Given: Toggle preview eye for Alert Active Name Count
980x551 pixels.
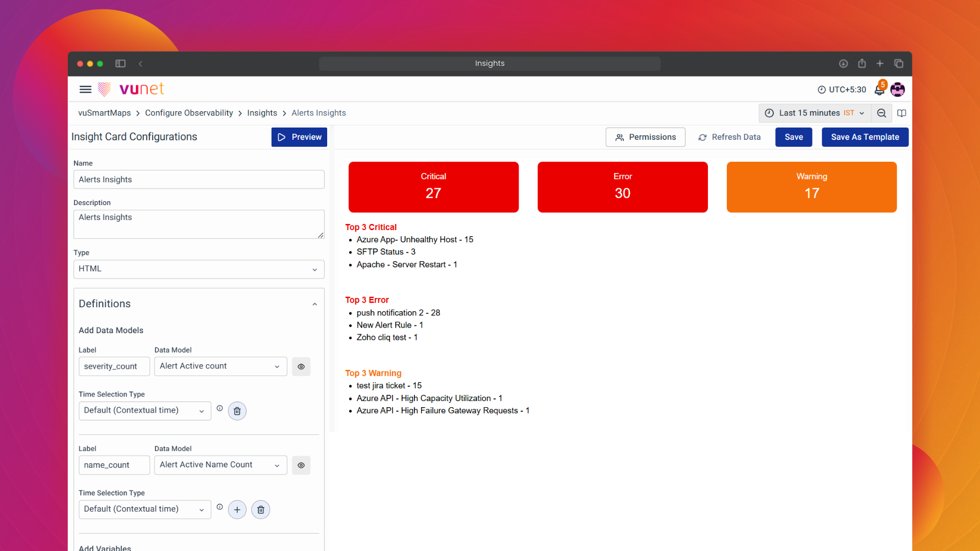Looking at the screenshot, I should [x=301, y=465].
